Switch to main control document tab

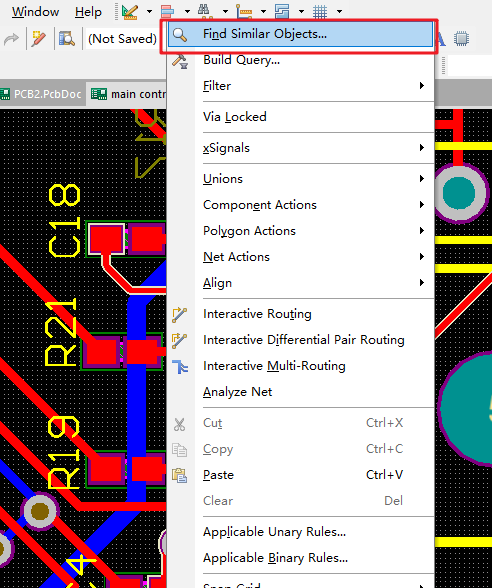click(x=128, y=94)
